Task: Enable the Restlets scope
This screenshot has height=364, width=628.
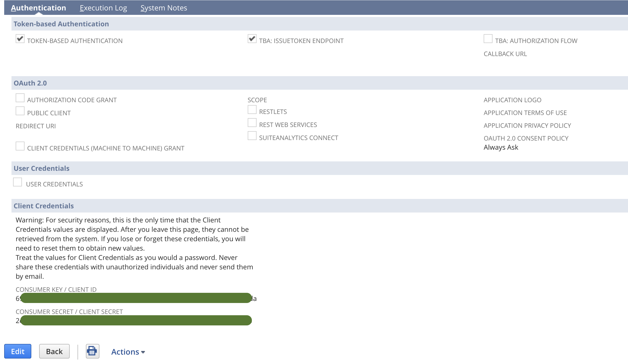Action: click(252, 110)
